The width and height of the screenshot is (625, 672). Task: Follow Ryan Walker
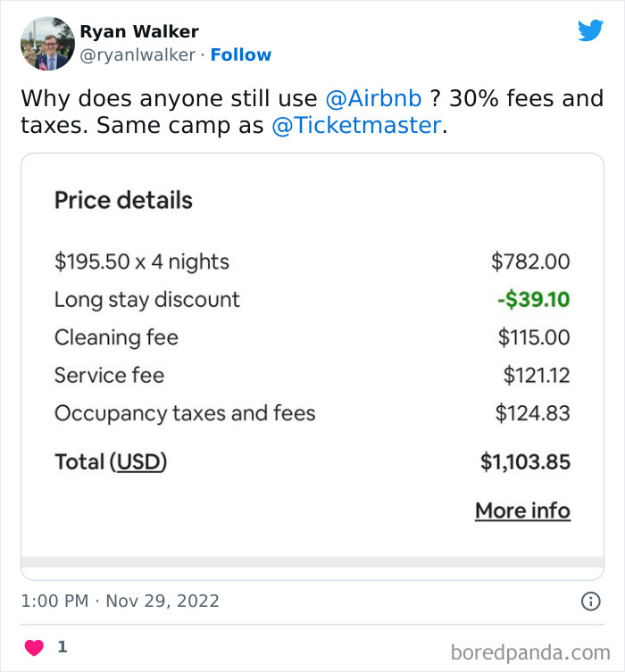point(241,54)
